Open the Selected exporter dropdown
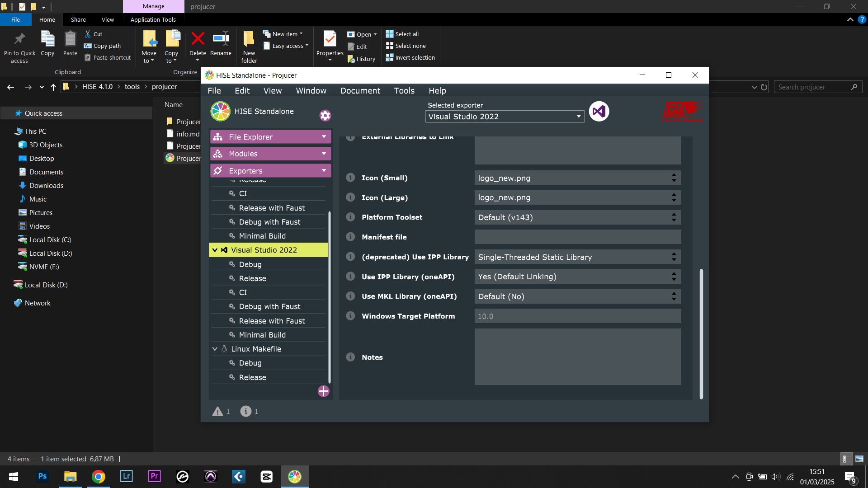This screenshot has width=868, height=488. coord(505,117)
